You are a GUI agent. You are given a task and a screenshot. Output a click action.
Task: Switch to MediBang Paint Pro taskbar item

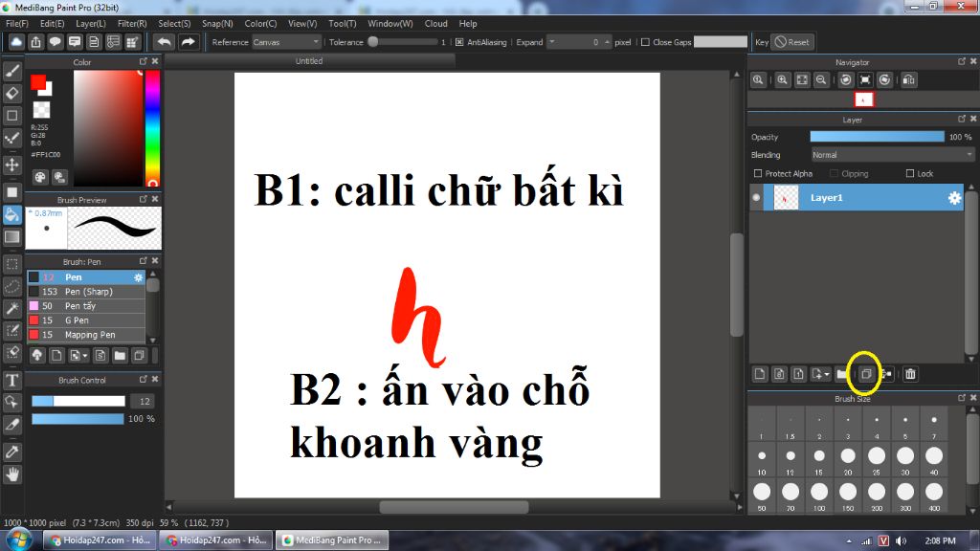332,540
